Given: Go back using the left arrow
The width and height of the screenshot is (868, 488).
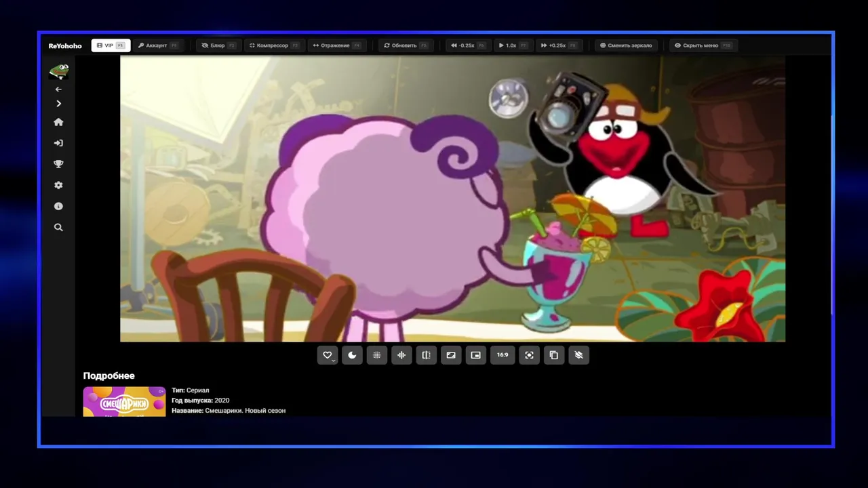Looking at the screenshot, I should pos(58,89).
